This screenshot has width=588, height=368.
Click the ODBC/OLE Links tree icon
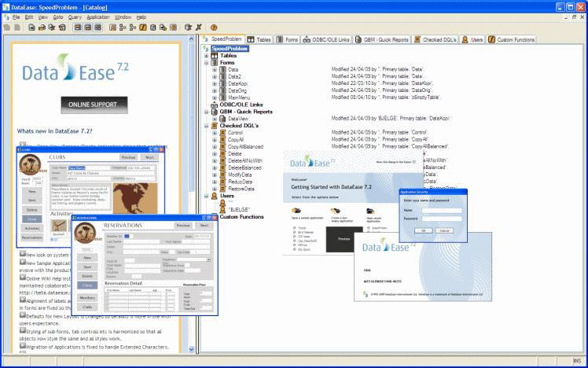(x=214, y=105)
